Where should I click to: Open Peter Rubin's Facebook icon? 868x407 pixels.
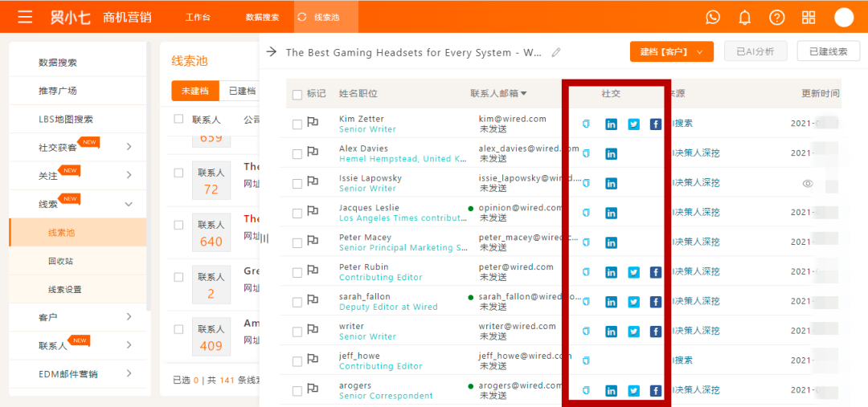(x=656, y=272)
